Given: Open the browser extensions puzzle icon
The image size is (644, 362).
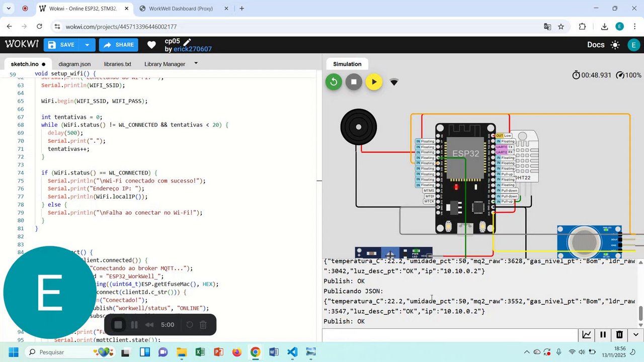Looking at the screenshot, I should click(x=583, y=27).
